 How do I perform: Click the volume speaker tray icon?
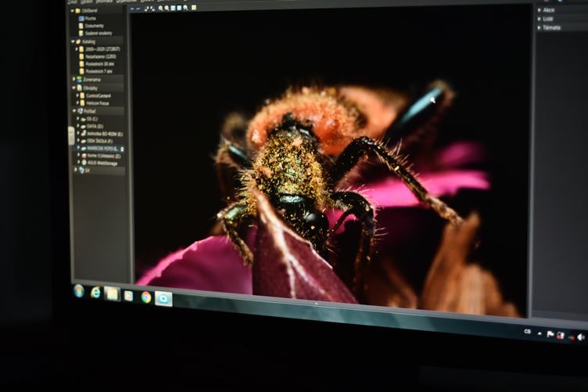point(581,337)
